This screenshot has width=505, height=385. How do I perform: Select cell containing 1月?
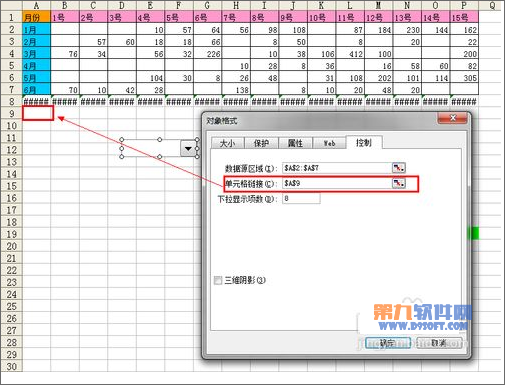(36, 30)
